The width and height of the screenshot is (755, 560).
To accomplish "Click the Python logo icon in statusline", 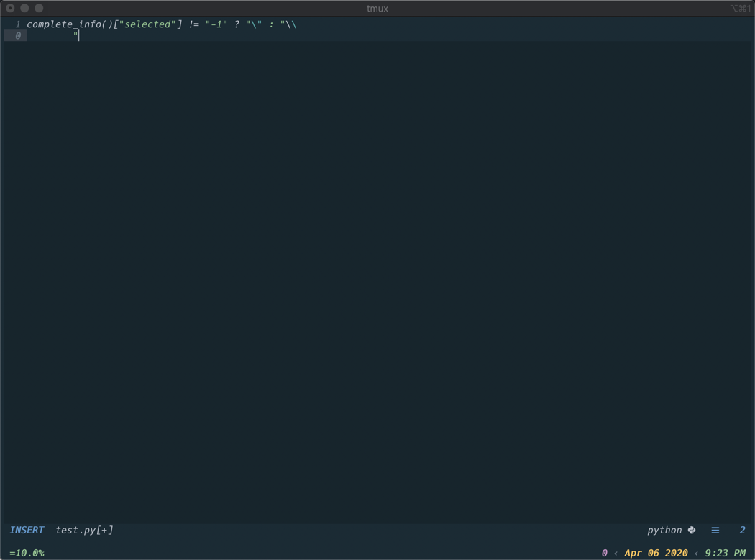I will point(692,530).
